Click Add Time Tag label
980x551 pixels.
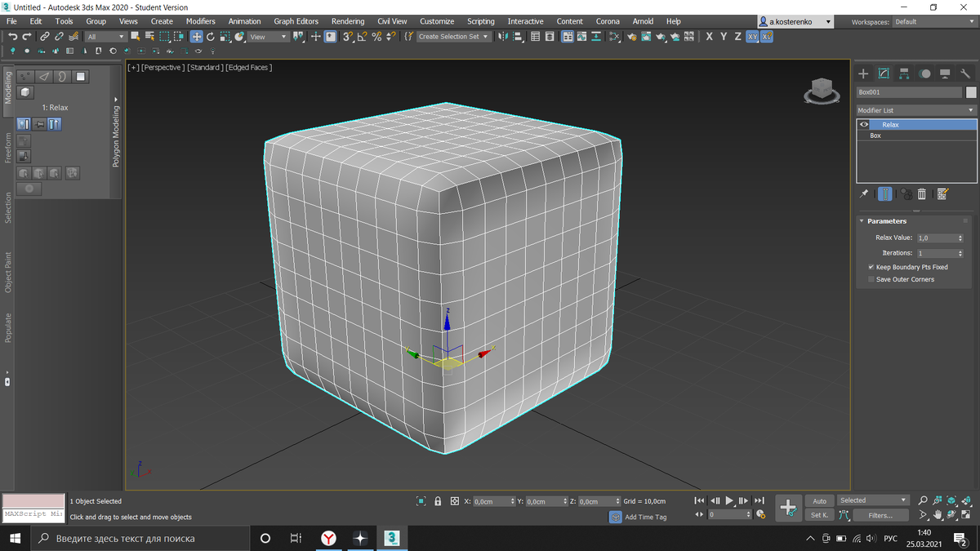coord(645,517)
